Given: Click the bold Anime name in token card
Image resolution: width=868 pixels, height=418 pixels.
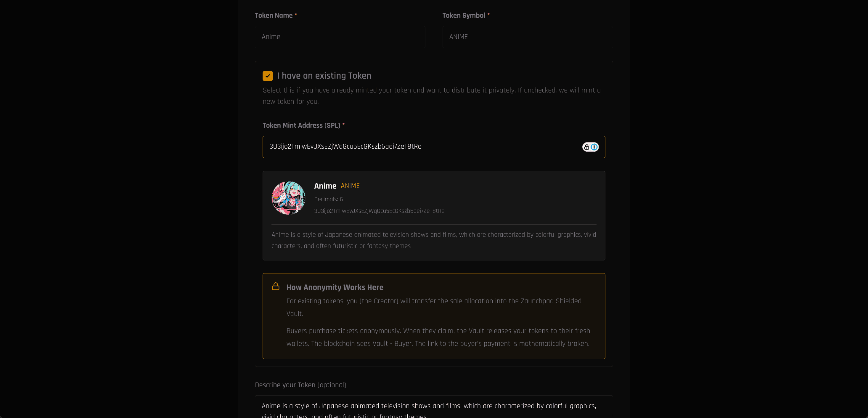Looking at the screenshot, I should pyautogui.click(x=325, y=186).
